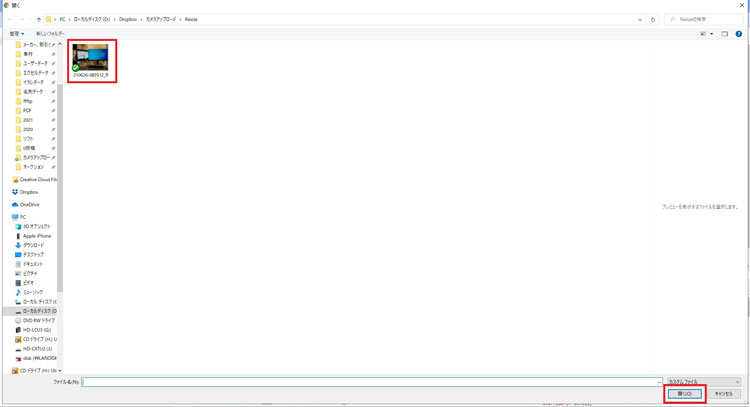Go back to previous folder
This screenshot has height=407, width=750.
[x=11, y=20]
